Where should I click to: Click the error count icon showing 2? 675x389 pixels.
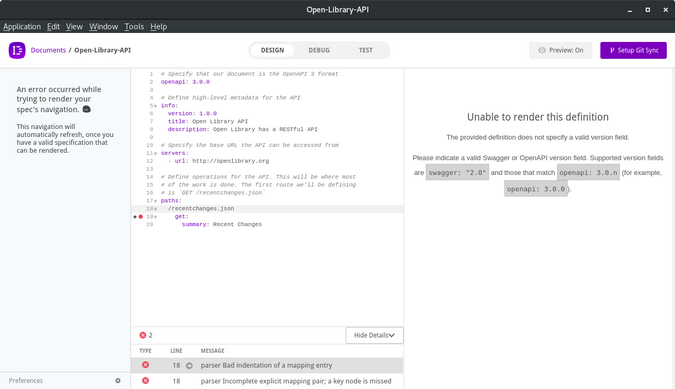coord(142,335)
